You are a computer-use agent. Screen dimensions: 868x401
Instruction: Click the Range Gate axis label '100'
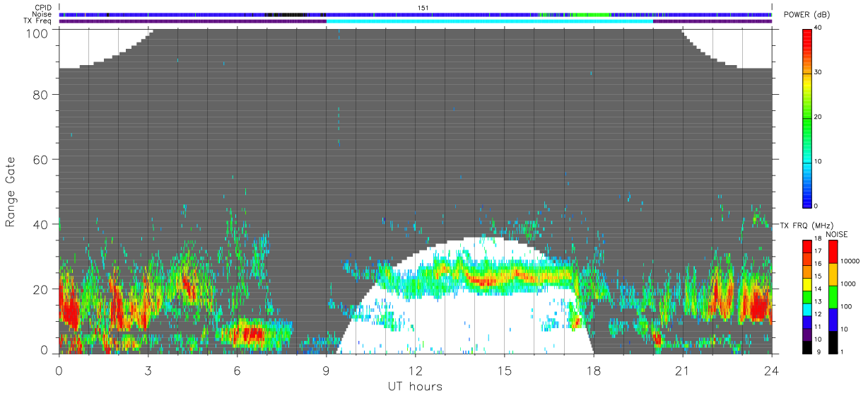click(x=38, y=33)
